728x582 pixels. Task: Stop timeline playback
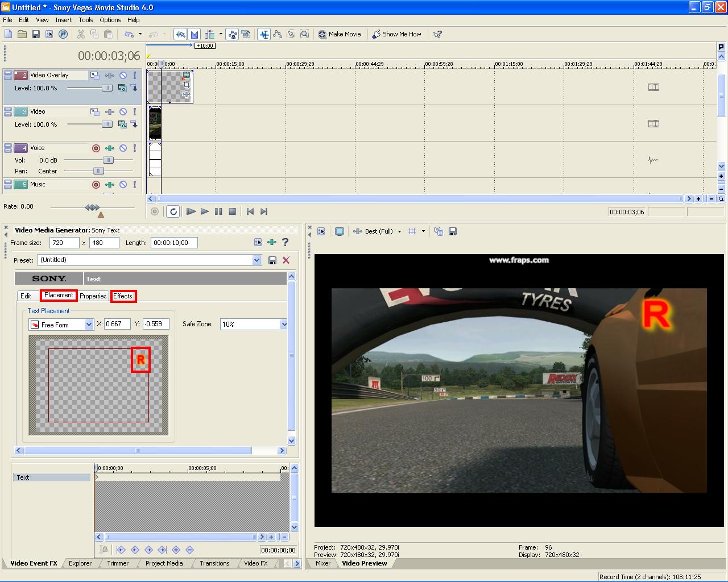[232, 211]
